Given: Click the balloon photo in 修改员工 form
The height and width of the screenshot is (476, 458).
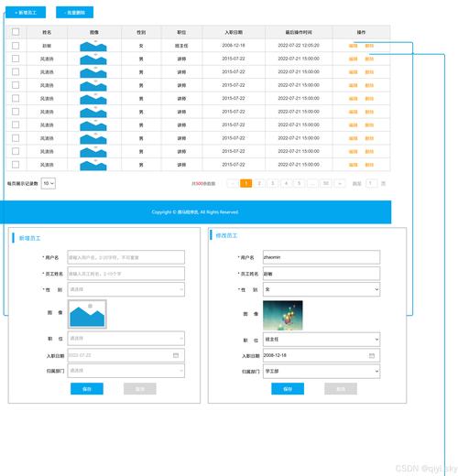Looking at the screenshot, I should pyautogui.click(x=283, y=315).
